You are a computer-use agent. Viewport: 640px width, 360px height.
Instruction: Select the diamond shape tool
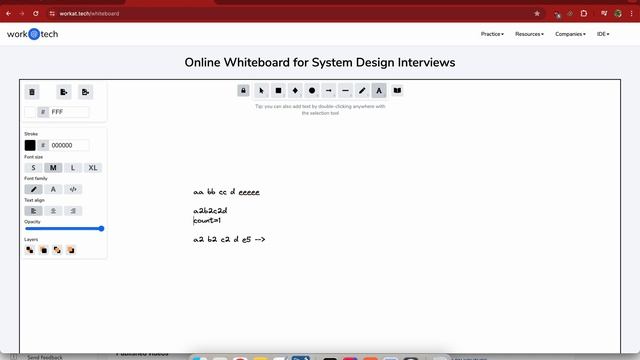coord(295,91)
